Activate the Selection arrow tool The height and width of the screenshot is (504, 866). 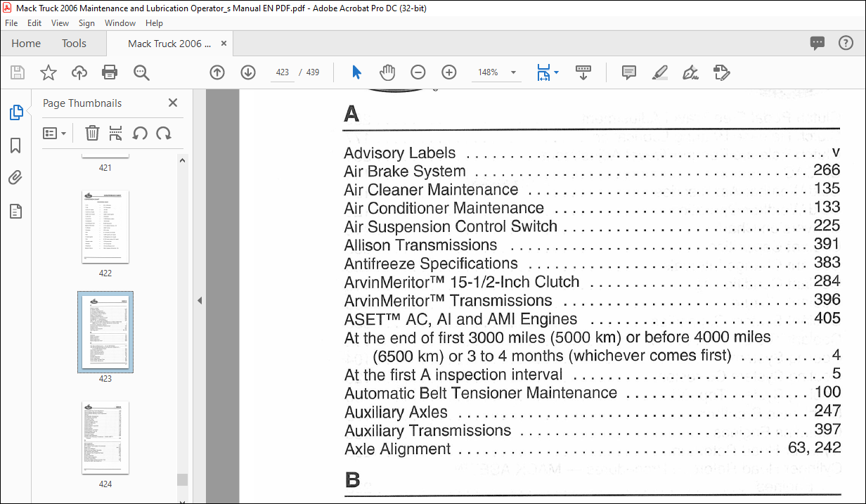click(356, 72)
